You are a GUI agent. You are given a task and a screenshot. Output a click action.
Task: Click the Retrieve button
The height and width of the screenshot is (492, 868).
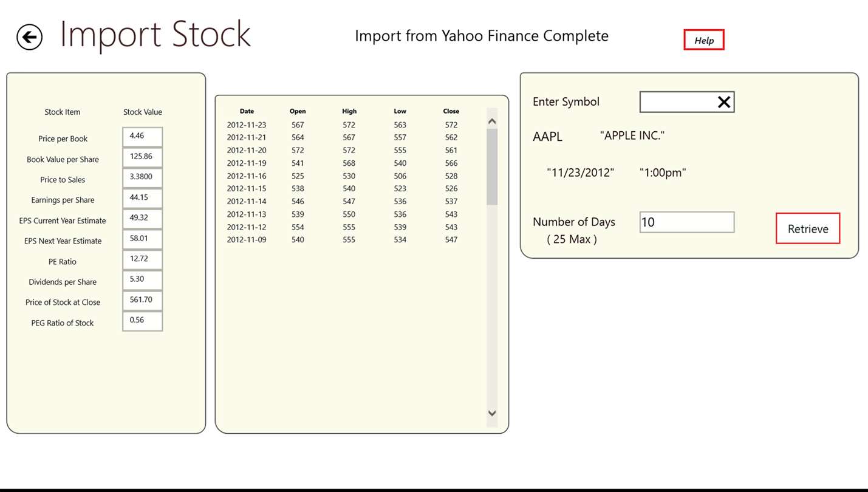tap(808, 228)
